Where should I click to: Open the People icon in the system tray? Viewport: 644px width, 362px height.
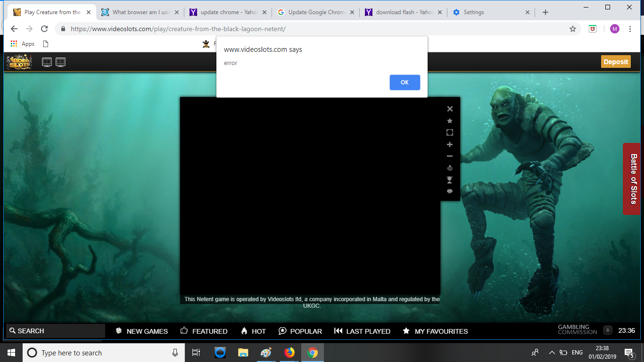[535, 353]
